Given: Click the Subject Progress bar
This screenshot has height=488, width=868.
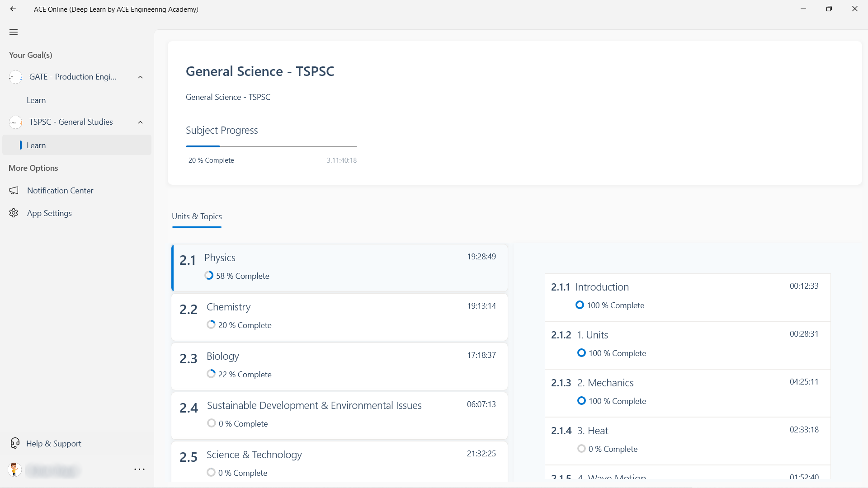Looking at the screenshot, I should [271, 146].
